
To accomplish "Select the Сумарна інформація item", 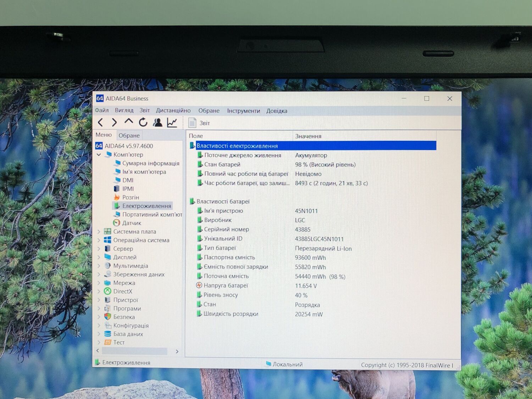I will click(x=150, y=163).
